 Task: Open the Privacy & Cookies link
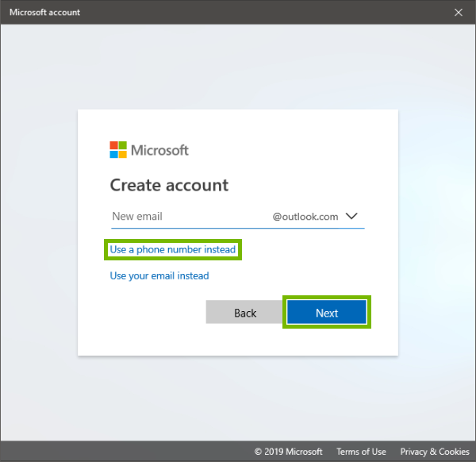coord(435,452)
